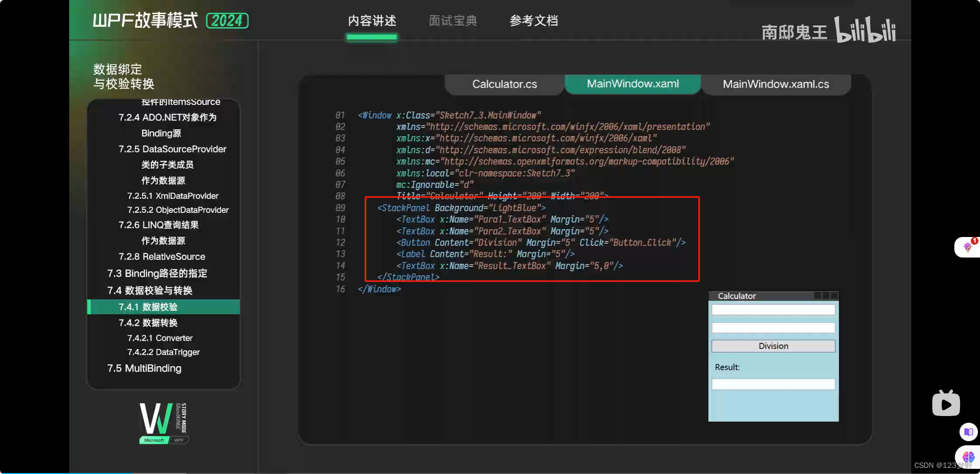This screenshot has height=474, width=980.
Task: Open 7.5 MultiBinding chapter
Action: coord(144,368)
